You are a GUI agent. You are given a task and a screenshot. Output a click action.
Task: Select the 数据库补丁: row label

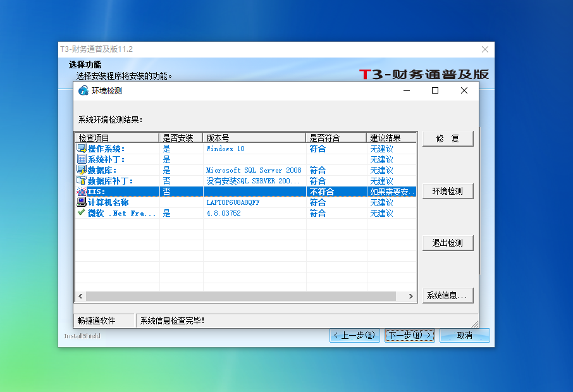pyautogui.click(x=110, y=181)
